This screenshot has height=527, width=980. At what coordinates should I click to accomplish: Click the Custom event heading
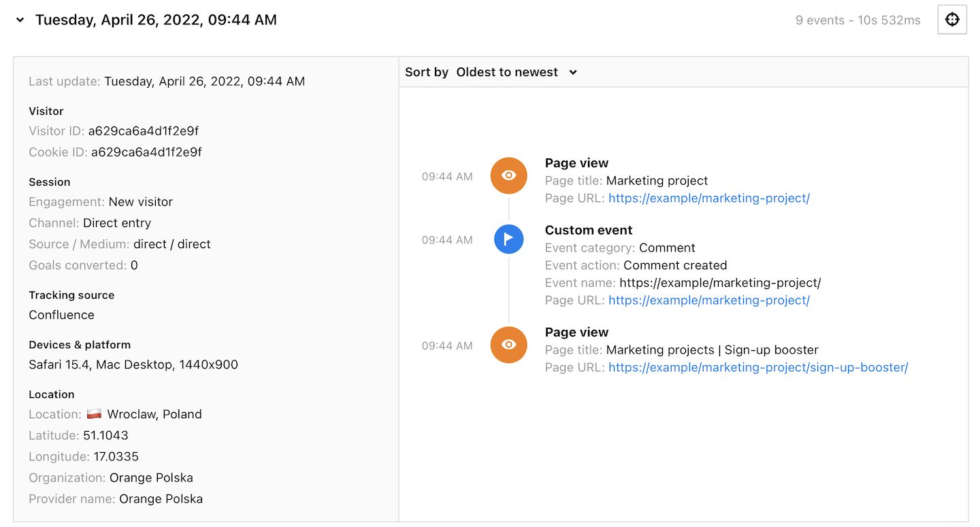[589, 230]
